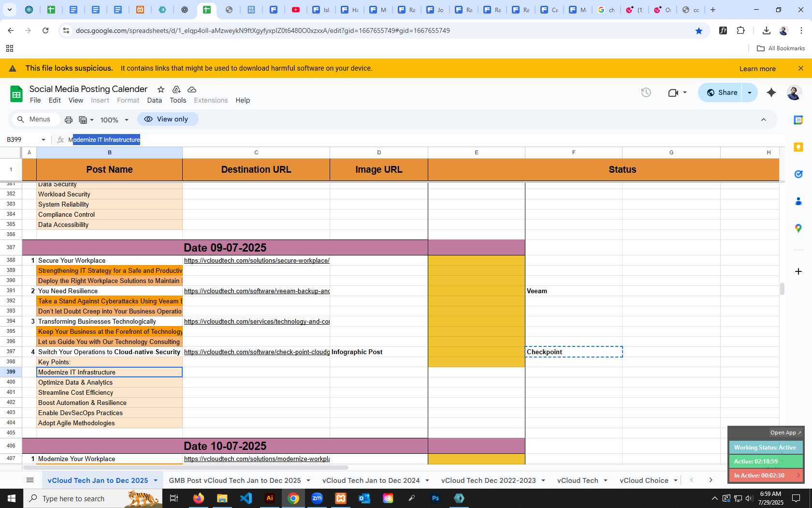The image size is (812, 508).
Task: Print the spreadsheet
Action: 69,120
